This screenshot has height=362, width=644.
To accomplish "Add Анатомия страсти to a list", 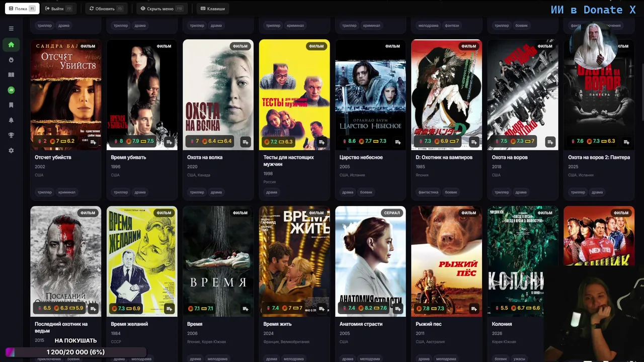I will click(398, 309).
